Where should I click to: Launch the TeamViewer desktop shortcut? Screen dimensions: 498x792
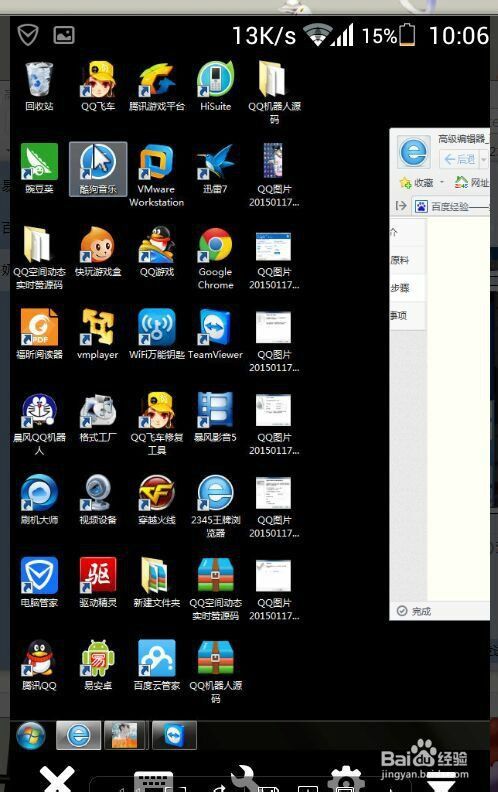215,334
